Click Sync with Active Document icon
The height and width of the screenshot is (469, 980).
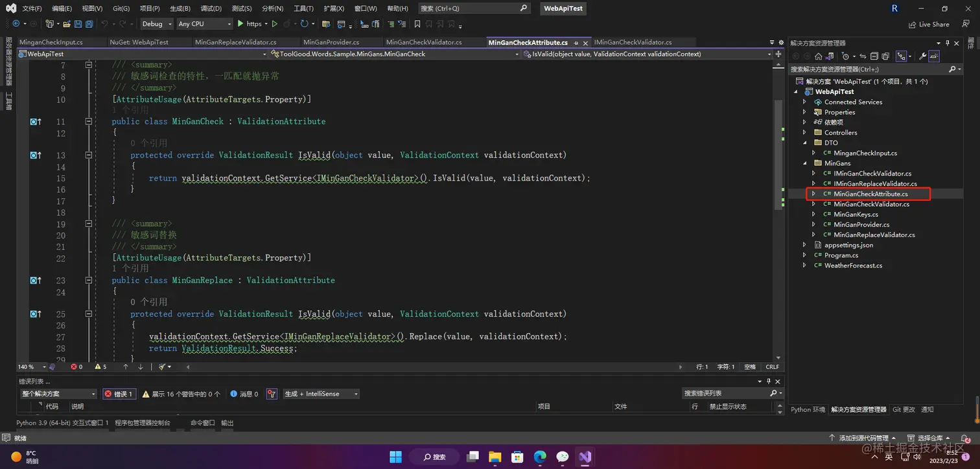[863, 56]
